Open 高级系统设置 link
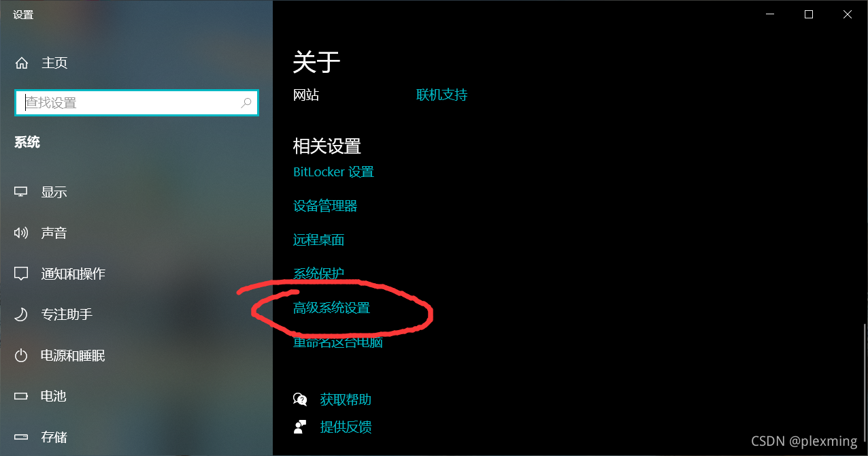The width and height of the screenshot is (868, 456). point(331,308)
